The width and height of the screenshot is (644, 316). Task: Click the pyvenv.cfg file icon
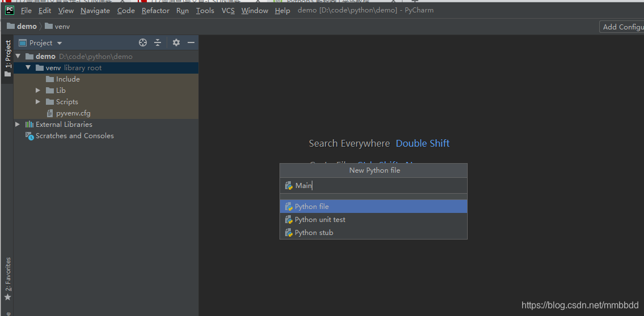pyautogui.click(x=50, y=113)
